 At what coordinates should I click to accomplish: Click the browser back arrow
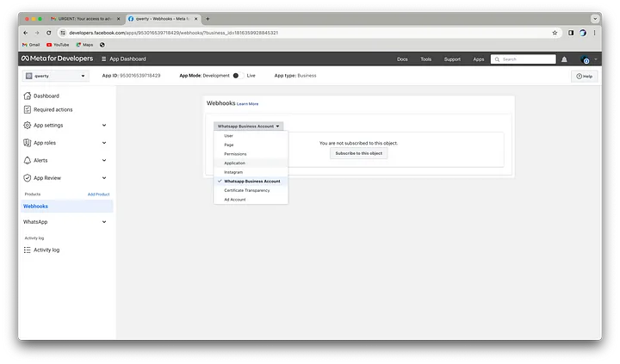point(25,33)
